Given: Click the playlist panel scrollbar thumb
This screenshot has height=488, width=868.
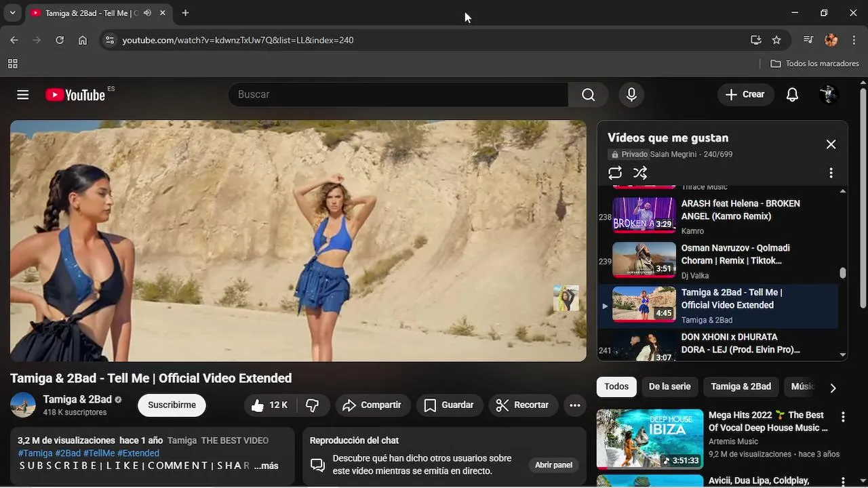Looking at the screenshot, I should pyautogui.click(x=843, y=272).
